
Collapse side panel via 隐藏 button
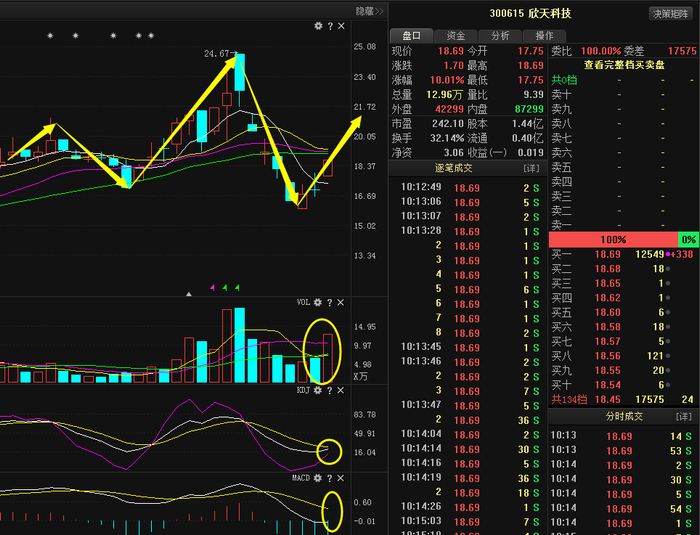click(x=369, y=11)
